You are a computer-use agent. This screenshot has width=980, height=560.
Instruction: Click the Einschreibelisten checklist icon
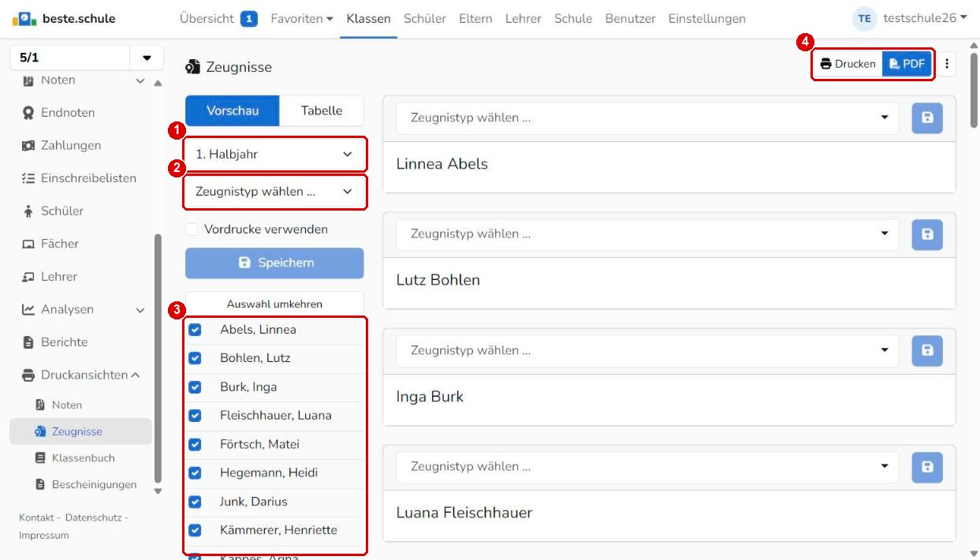28,178
